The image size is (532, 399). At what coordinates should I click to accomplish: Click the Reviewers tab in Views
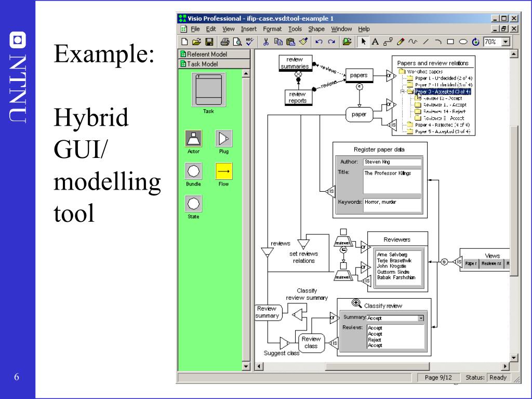(x=491, y=263)
